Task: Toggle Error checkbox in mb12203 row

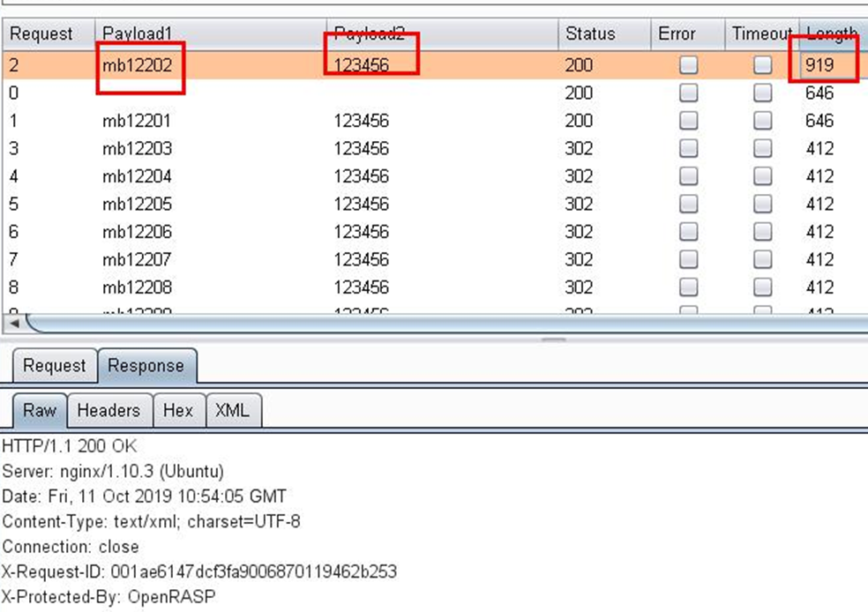Action: coord(688,148)
